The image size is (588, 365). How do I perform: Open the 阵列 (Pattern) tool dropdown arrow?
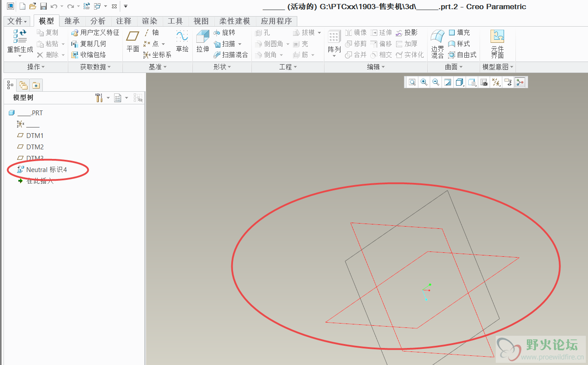click(x=334, y=56)
